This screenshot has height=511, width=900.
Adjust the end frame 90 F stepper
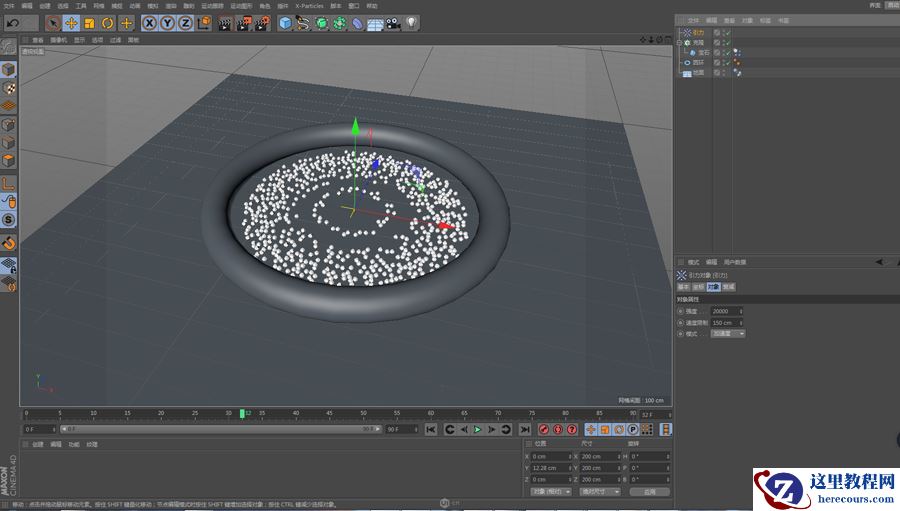coord(417,429)
